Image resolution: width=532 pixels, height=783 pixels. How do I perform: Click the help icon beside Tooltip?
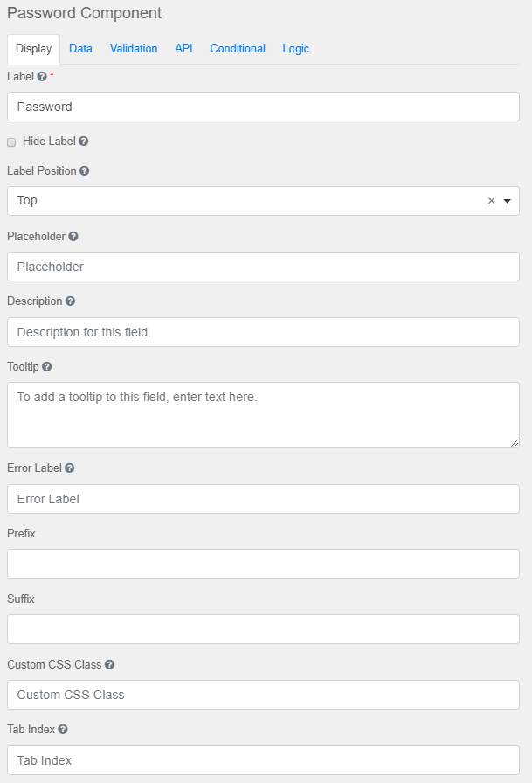(x=46, y=367)
